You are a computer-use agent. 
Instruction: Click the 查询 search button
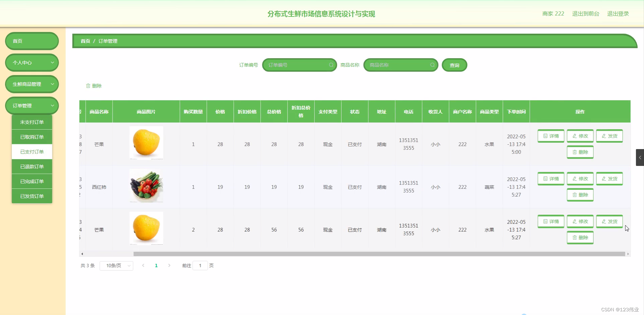pos(454,65)
